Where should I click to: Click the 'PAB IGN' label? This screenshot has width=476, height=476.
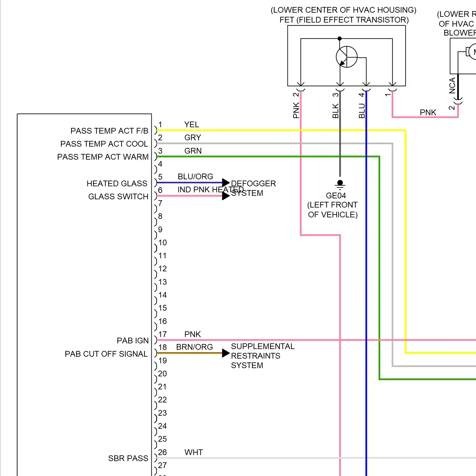(133, 340)
